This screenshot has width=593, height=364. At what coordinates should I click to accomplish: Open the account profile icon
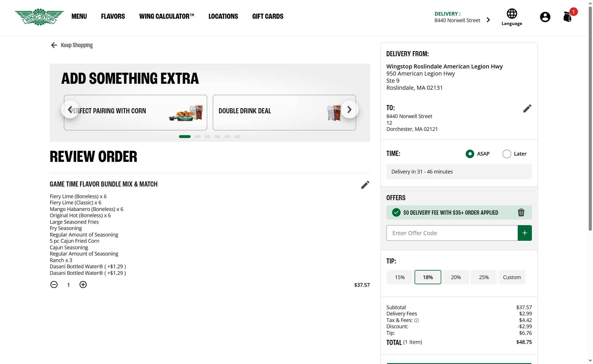545,17
